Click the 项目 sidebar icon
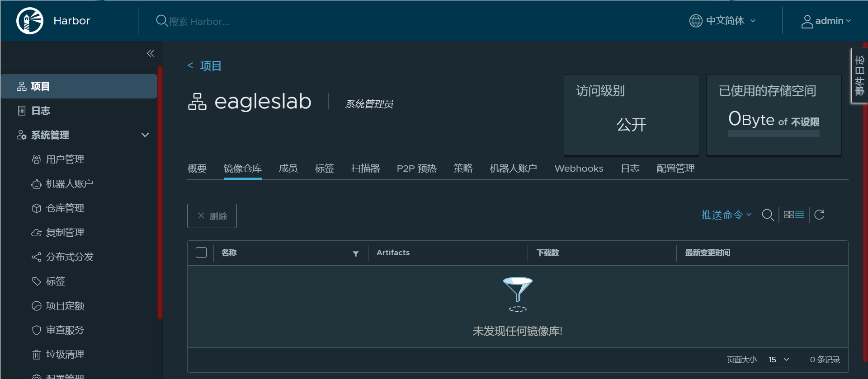The height and width of the screenshot is (379, 868). coord(22,86)
